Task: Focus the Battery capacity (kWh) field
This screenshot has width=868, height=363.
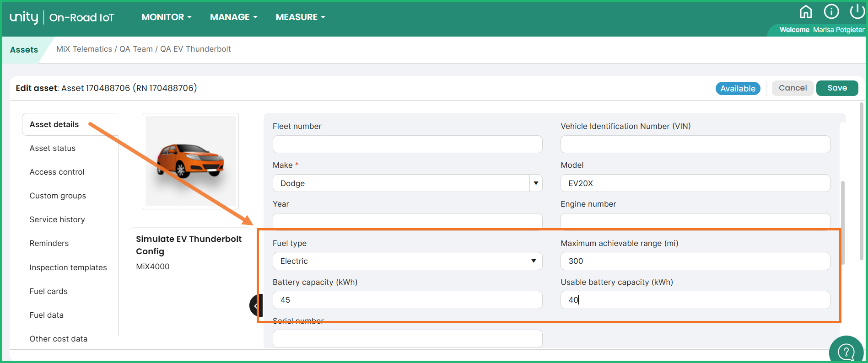Action: pos(407,300)
